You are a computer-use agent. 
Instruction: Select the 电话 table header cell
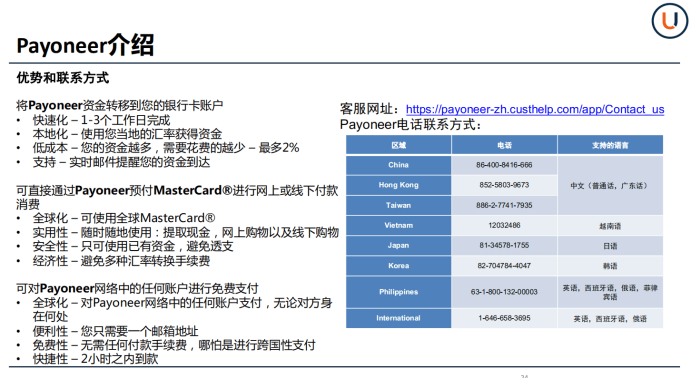point(504,145)
